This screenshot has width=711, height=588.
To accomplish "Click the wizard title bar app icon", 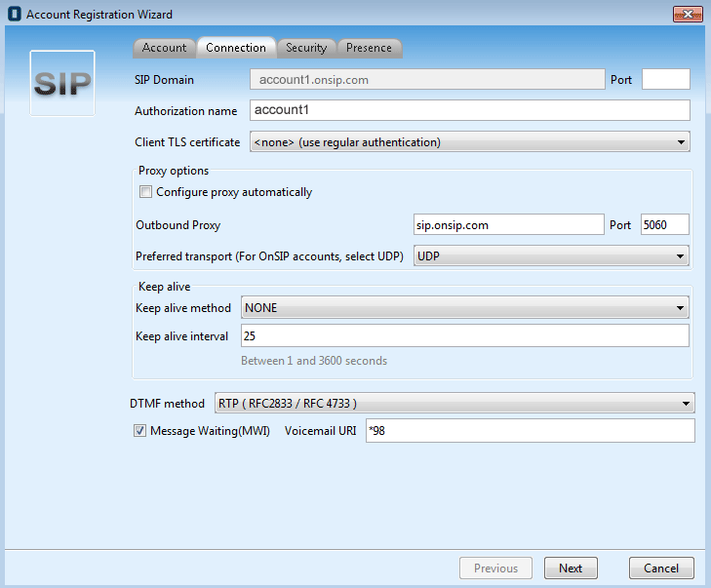I will 15,14.
